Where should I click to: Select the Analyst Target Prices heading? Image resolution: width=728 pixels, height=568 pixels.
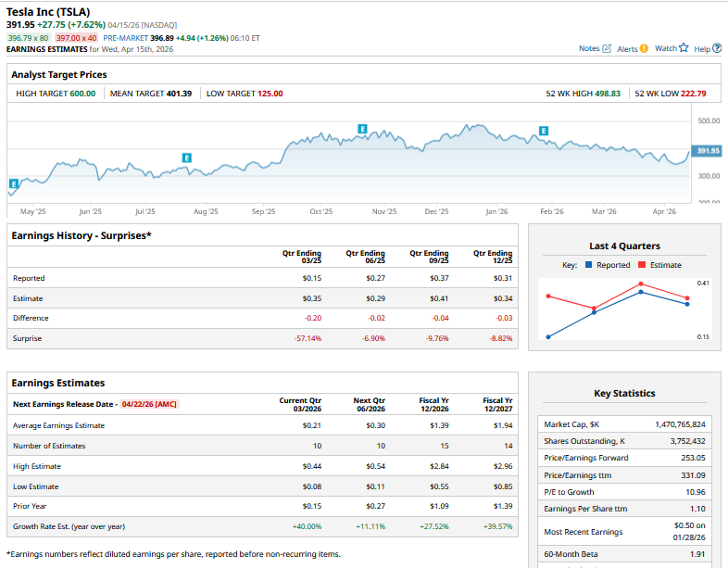59,74
